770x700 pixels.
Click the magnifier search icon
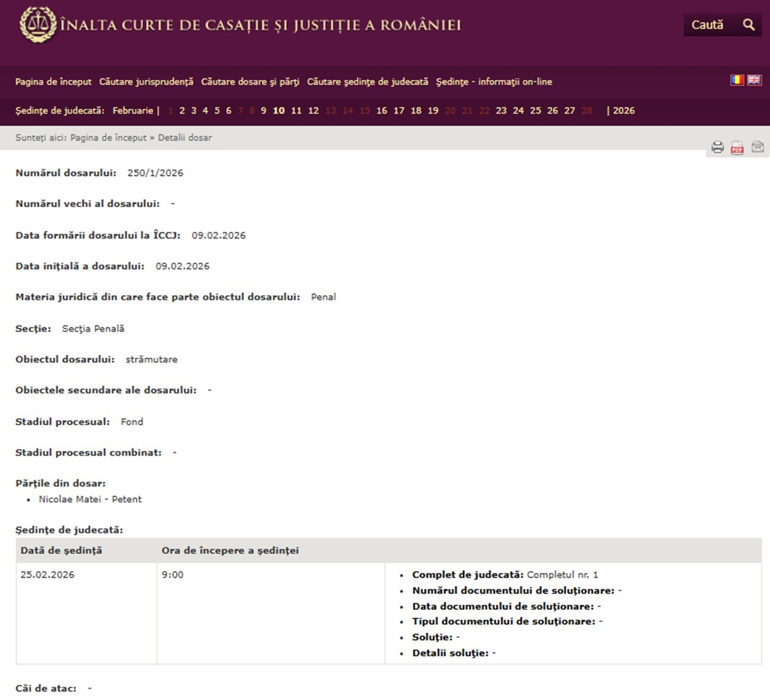748,24
